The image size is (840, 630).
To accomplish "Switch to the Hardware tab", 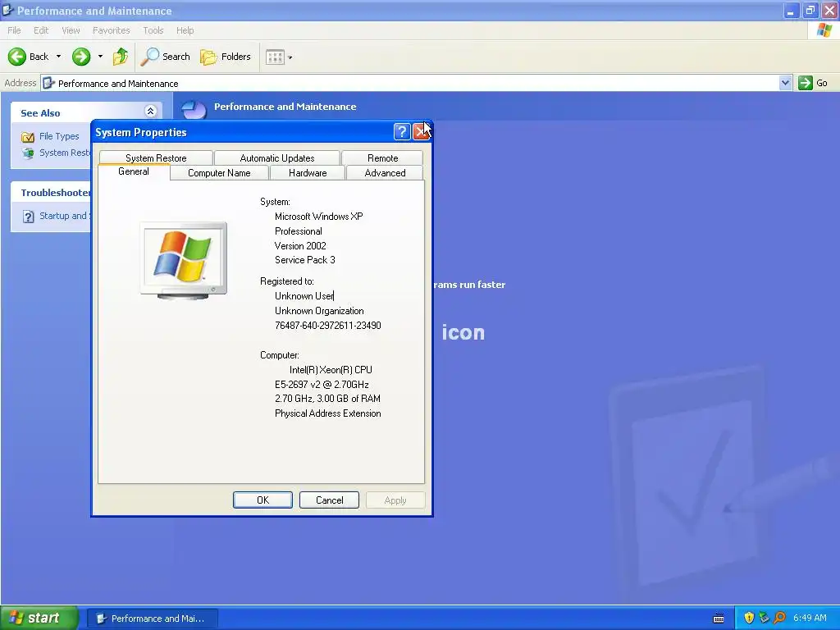I will 308,173.
